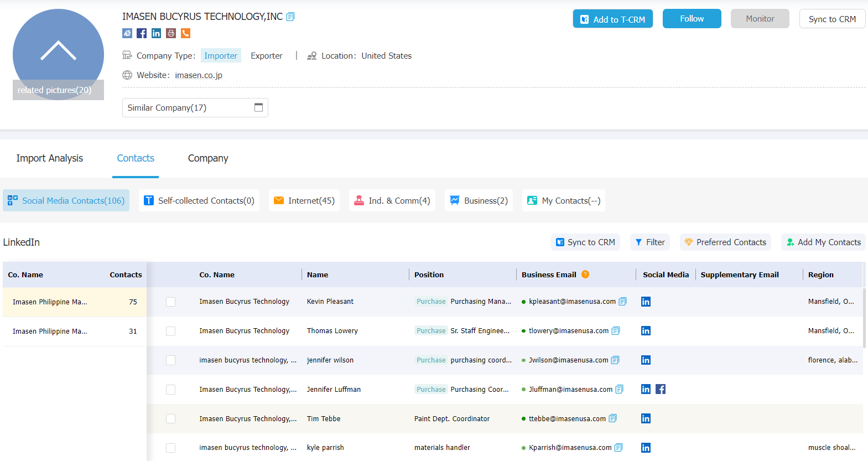Select the Exporter company type

267,56
